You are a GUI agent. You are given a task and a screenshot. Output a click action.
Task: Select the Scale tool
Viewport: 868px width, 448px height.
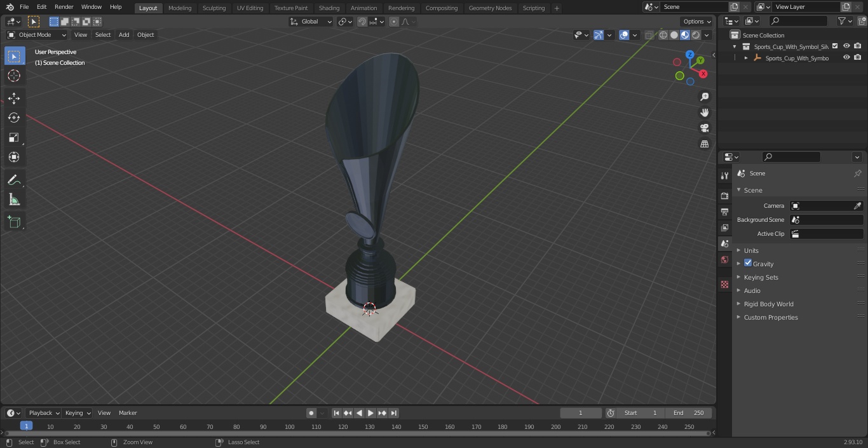pos(14,137)
